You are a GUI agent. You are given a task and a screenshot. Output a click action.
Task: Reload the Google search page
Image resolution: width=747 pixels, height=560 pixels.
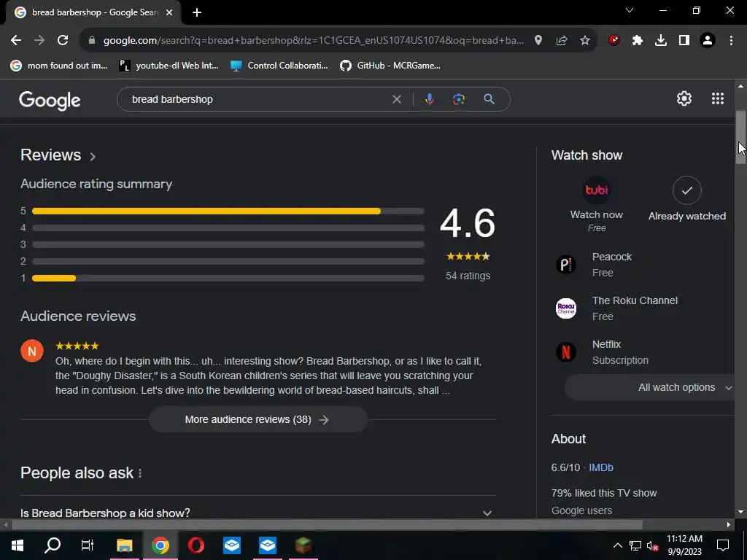coord(63,40)
